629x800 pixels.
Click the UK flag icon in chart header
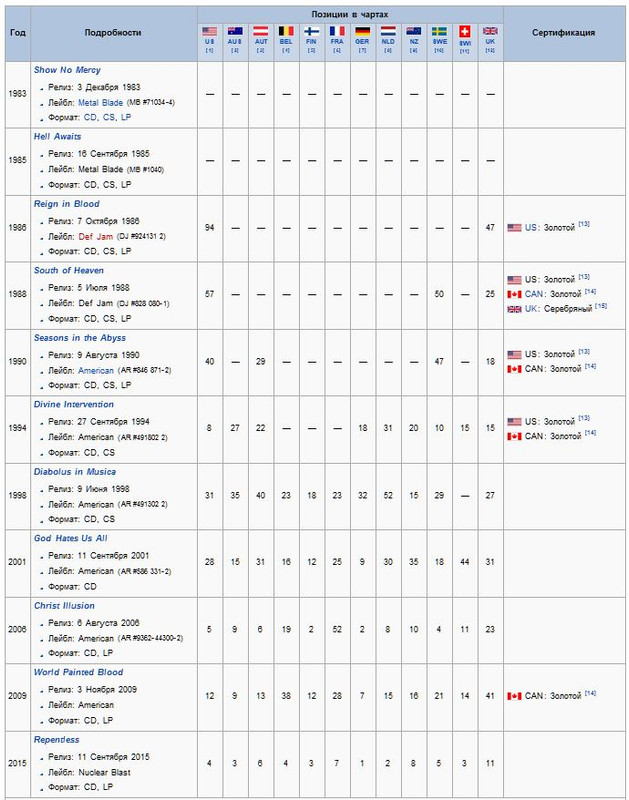[x=490, y=31]
